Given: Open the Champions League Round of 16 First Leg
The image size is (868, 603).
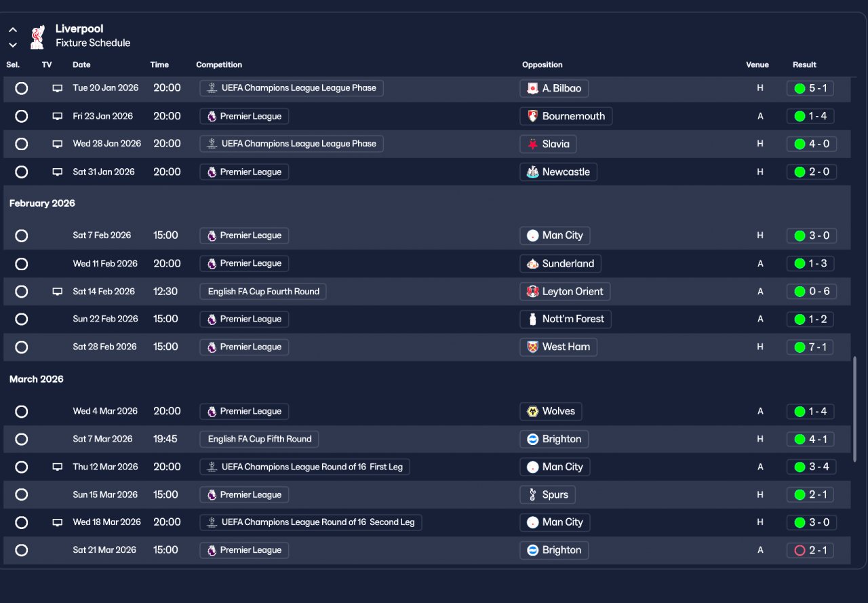Looking at the screenshot, I should [305, 467].
